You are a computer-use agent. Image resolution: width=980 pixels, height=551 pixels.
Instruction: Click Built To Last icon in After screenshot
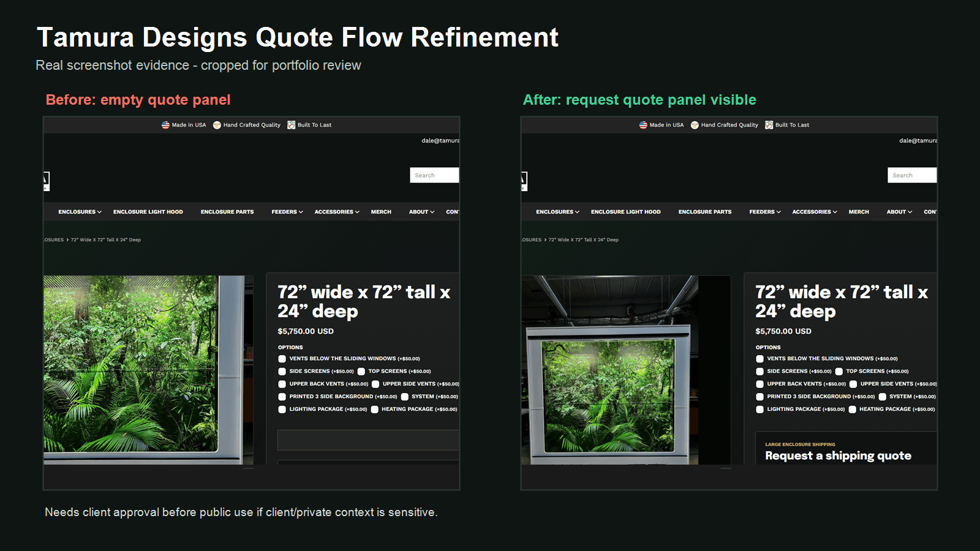tap(769, 125)
